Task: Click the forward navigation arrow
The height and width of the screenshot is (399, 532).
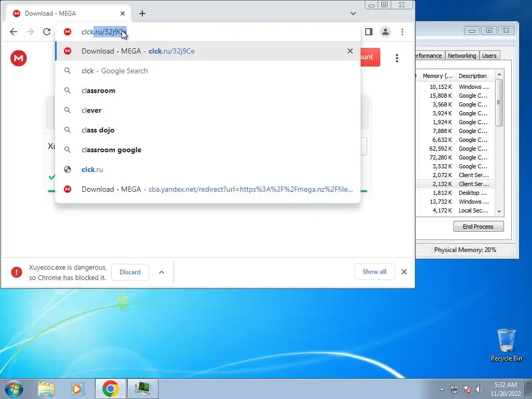Action: [x=30, y=32]
